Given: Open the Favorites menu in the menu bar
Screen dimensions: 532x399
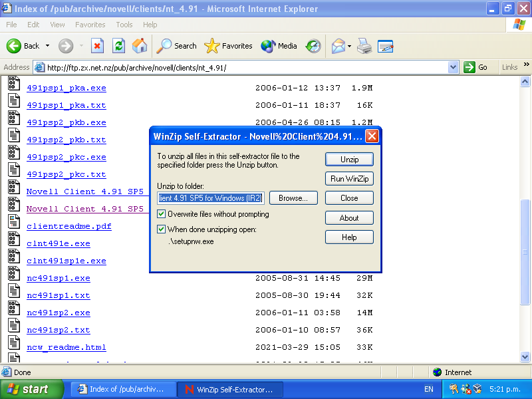Looking at the screenshot, I should pyautogui.click(x=90, y=25).
